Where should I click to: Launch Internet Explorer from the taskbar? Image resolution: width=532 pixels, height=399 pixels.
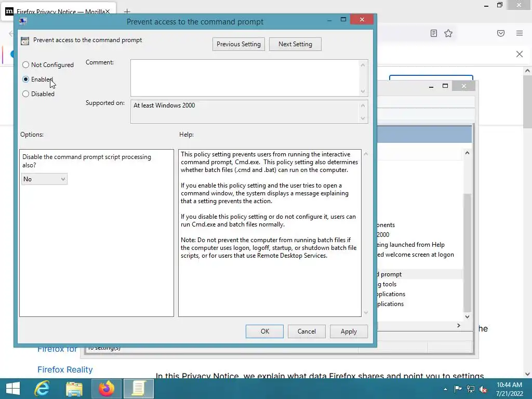pos(42,389)
